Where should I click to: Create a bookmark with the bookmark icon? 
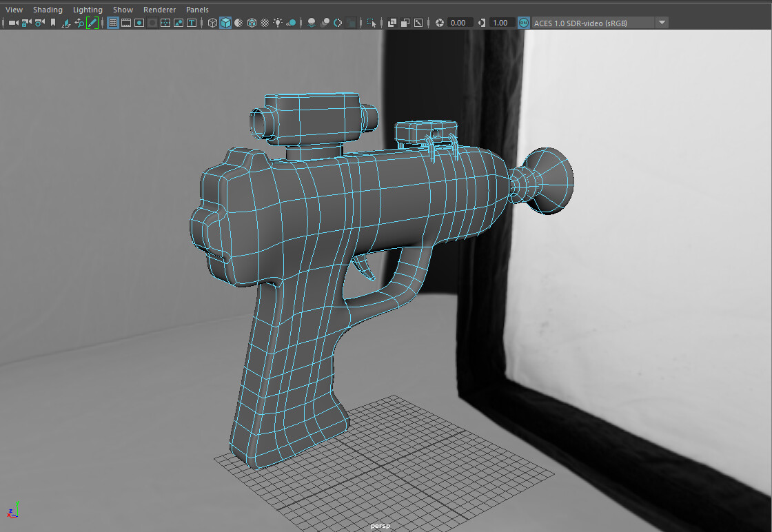tap(53, 22)
